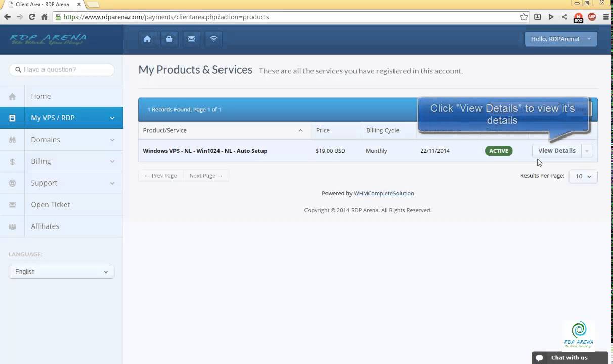Screen dimensions: 613x364
Task: Click the Billing dollar sign icon
Action: pyautogui.click(x=12, y=162)
